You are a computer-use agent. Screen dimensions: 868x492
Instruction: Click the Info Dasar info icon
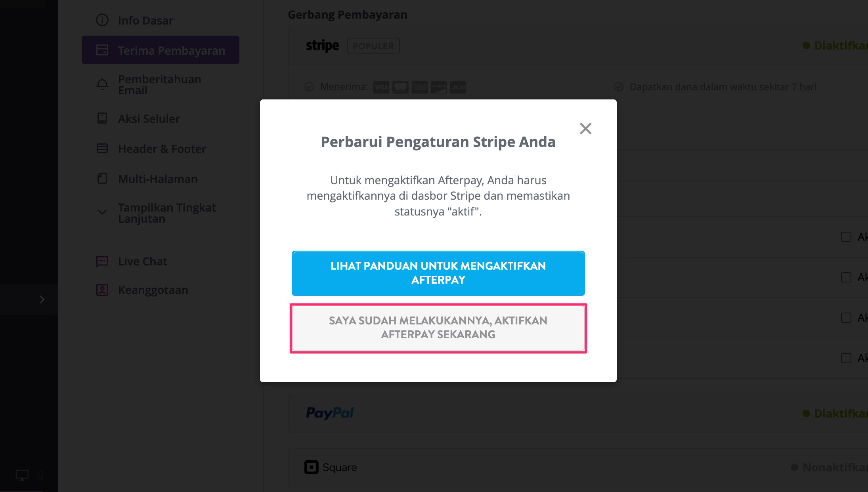[102, 20]
